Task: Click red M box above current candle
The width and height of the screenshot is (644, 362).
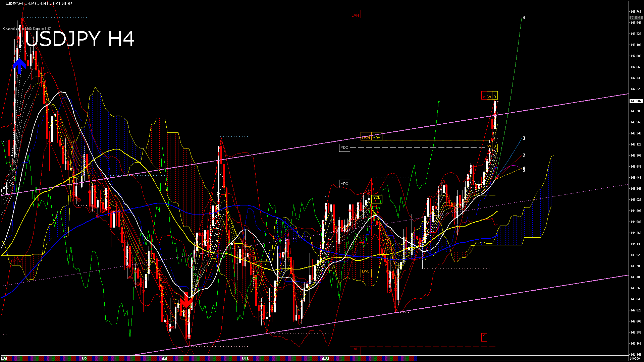Action: 484,97
